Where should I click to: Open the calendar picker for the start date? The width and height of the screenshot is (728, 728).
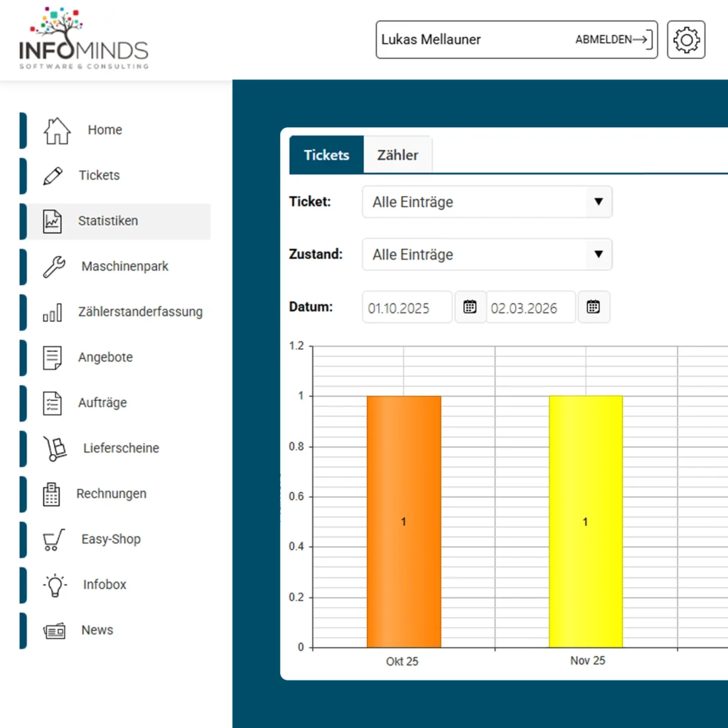point(470,307)
